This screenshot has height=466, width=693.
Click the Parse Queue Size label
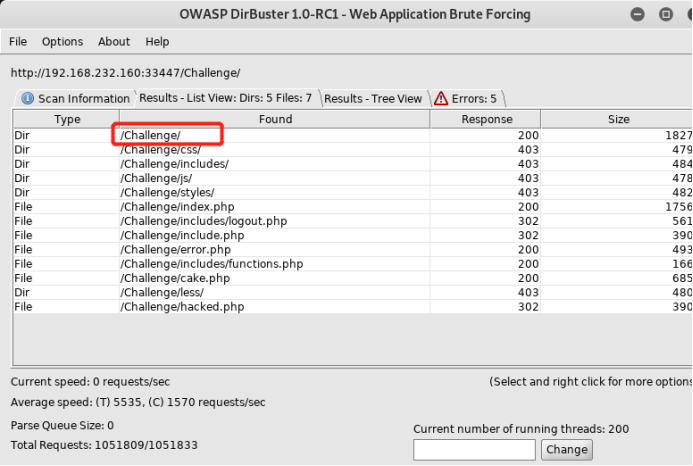(62, 425)
